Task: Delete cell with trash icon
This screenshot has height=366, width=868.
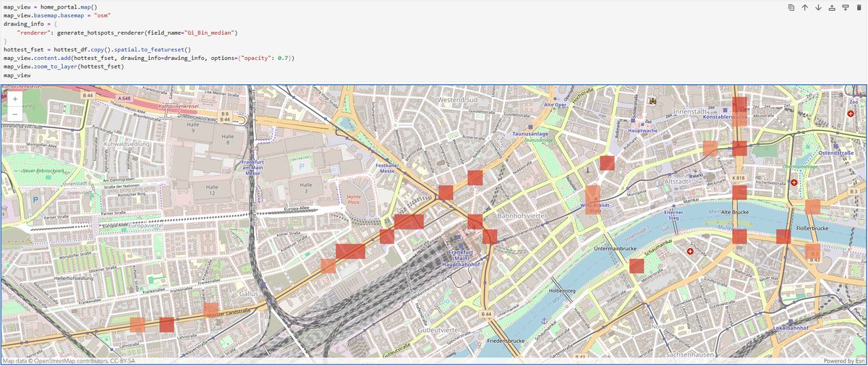Action: 859,7
